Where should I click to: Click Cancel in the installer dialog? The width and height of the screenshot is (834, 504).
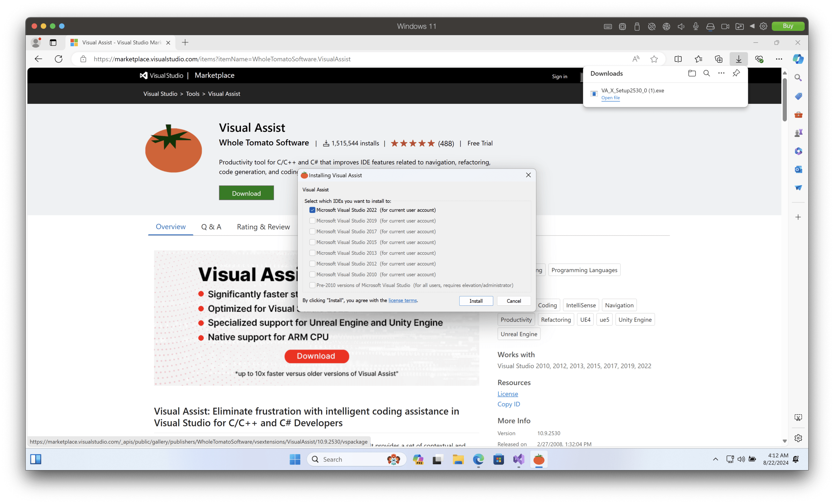pos(513,301)
